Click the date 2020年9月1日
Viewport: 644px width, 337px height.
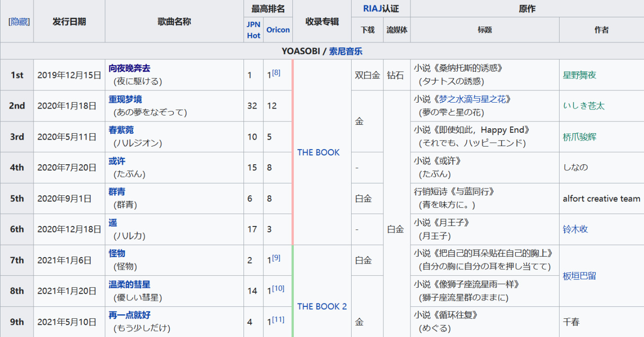pyautogui.click(x=65, y=198)
